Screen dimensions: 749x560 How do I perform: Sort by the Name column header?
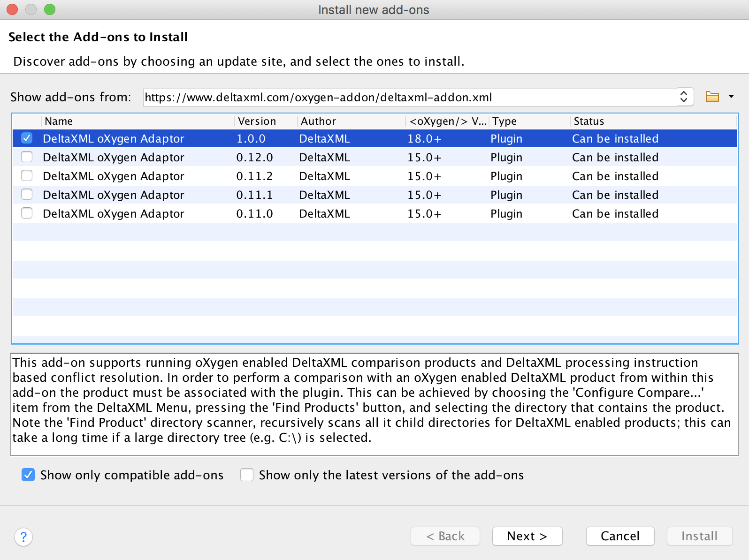click(59, 121)
